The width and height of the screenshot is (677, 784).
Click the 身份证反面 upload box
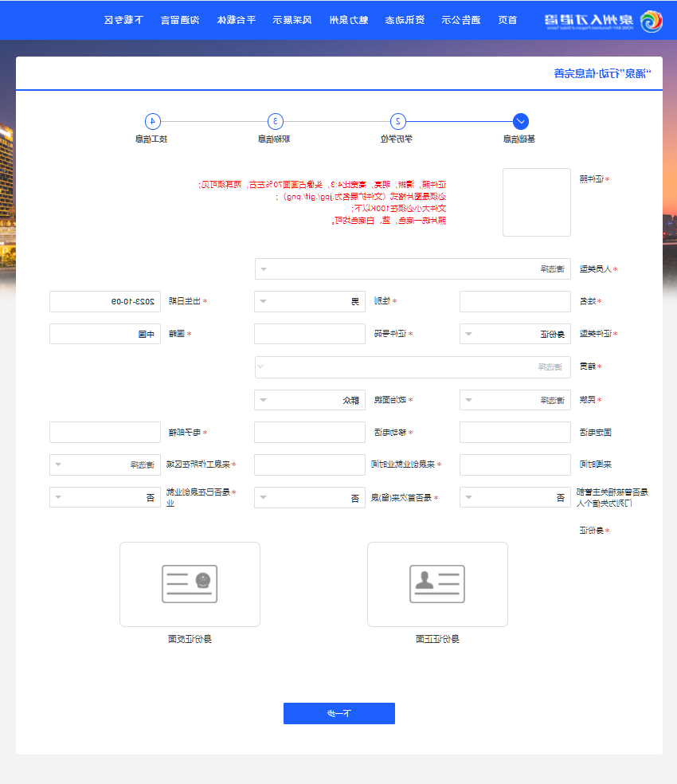190,584
